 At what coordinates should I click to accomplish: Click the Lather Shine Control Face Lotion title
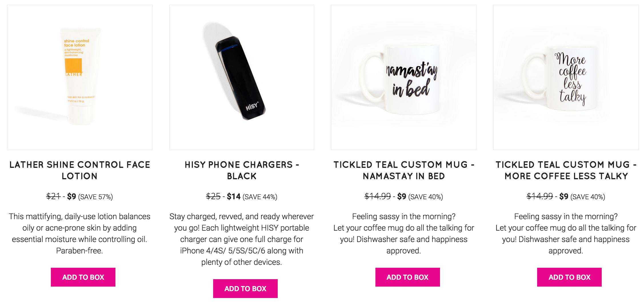[x=80, y=170]
